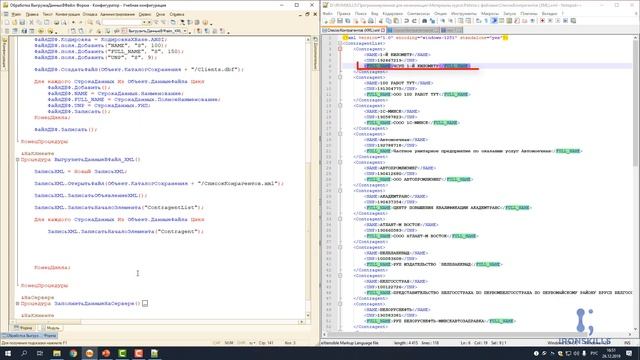The image size is (640, 360).
Task: Open Task View on taskbar
Action: coord(40,353)
